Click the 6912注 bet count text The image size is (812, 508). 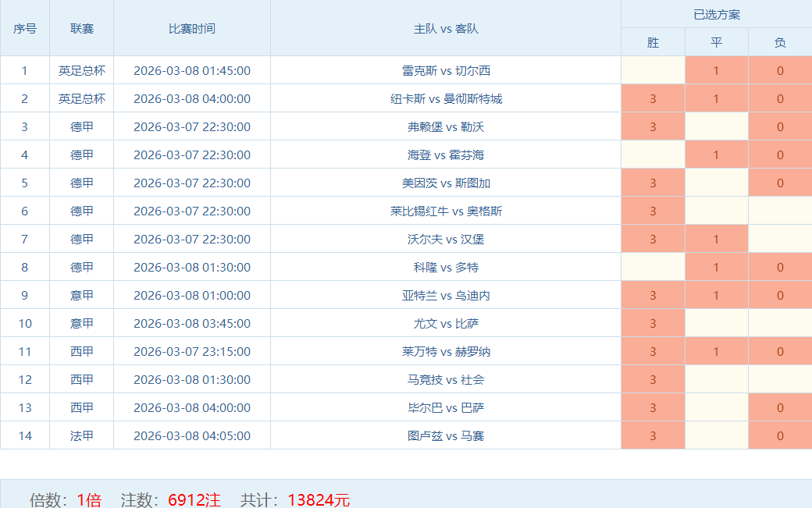(194, 499)
